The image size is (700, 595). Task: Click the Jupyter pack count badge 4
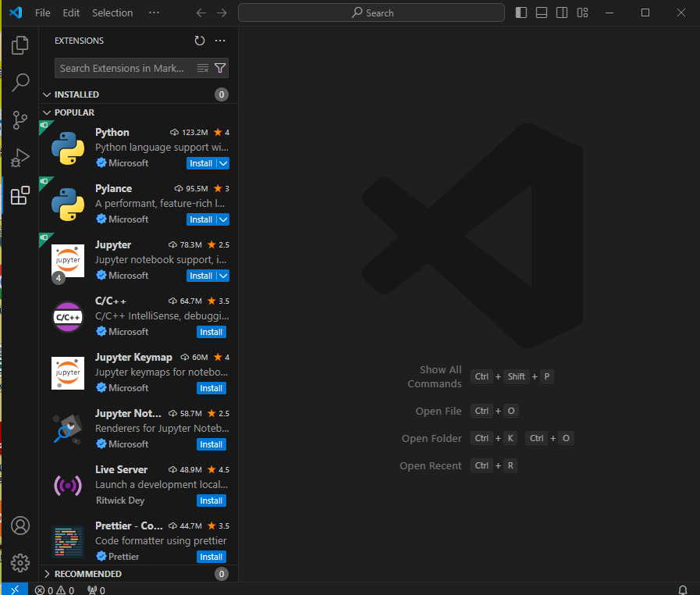point(58,278)
